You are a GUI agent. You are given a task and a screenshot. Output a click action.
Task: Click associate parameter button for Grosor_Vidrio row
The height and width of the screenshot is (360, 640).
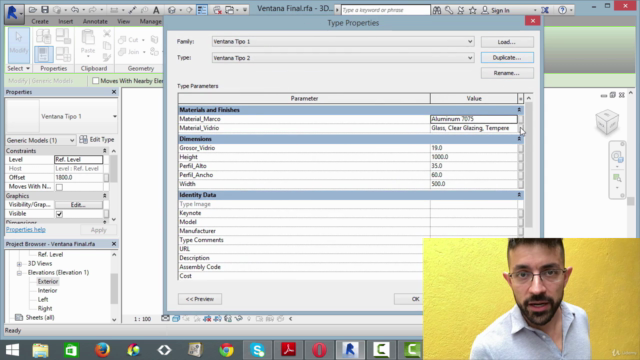point(521,148)
